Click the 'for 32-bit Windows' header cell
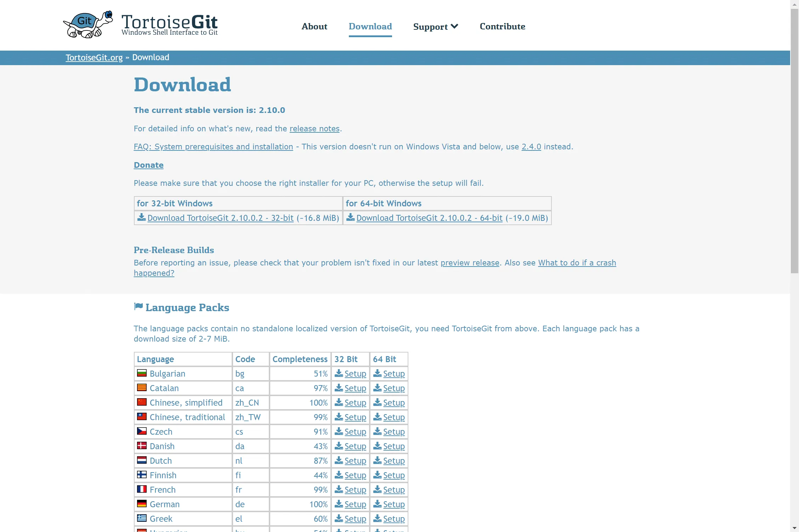 click(238, 204)
